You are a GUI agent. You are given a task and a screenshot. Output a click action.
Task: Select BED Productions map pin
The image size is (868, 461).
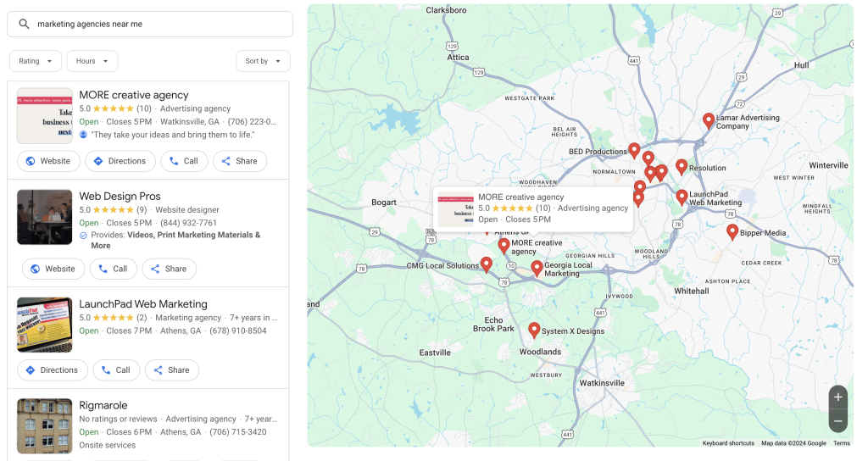(x=634, y=149)
